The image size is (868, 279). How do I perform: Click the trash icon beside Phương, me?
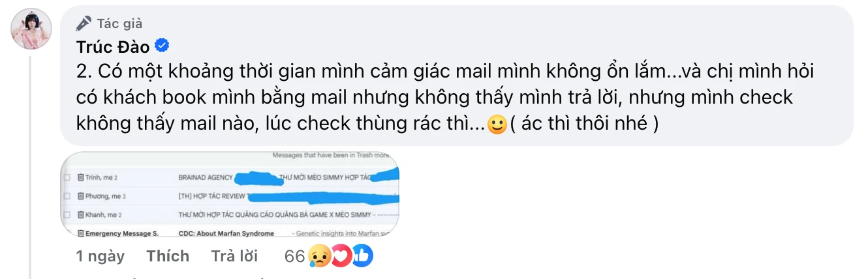click(x=81, y=196)
